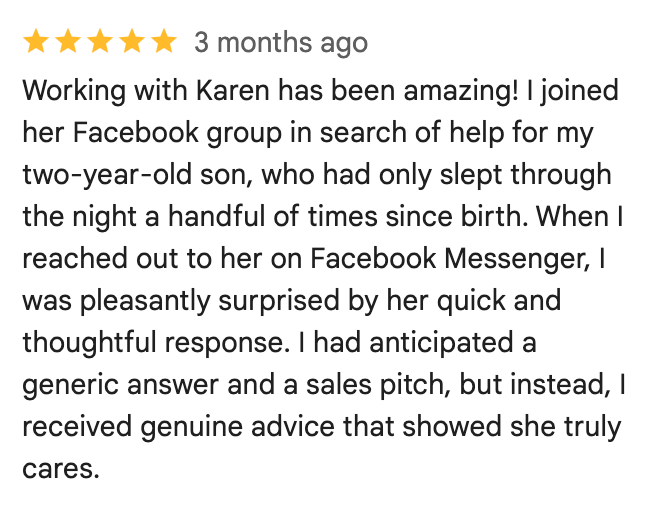This screenshot has width=654, height=512.
Task: Click the first gold star
Action: [x=36, y=42]
